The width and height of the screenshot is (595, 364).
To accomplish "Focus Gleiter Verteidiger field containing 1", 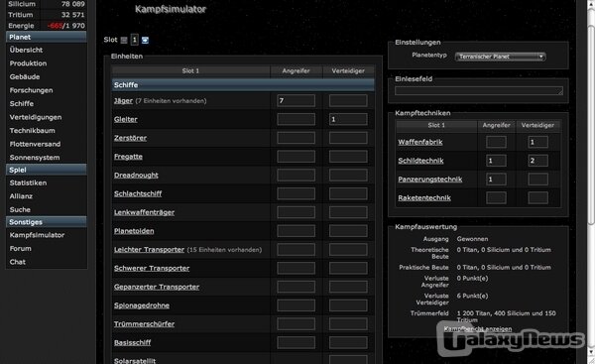I will (348, 119).
